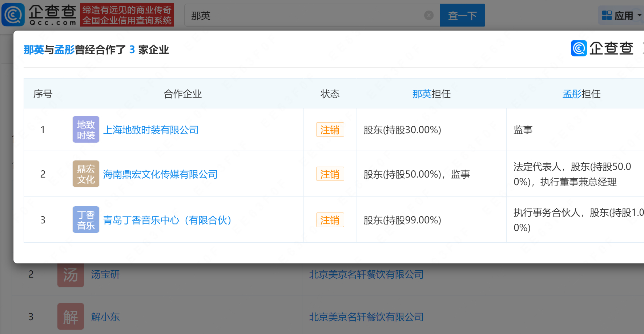This screenshot has width=644, height=334.
Task: Click 注销 status tag for 海南鼎宏文化传媒
Action: click(x=330, y=174)
